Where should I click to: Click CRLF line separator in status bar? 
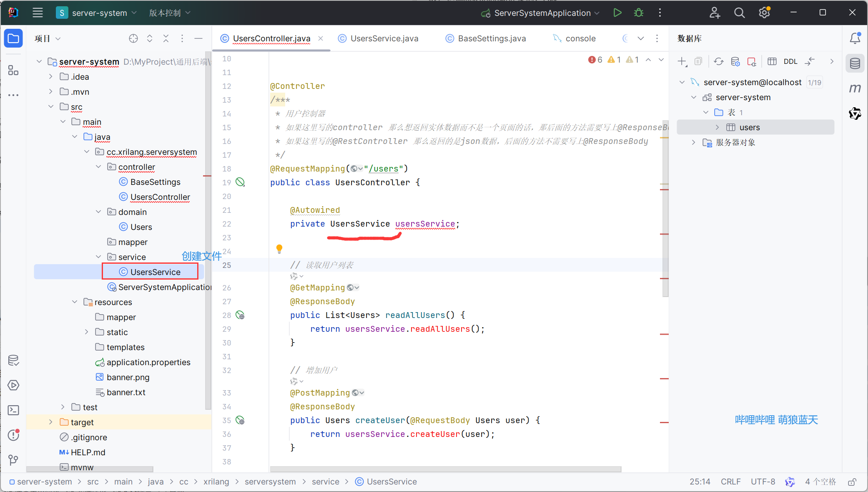(730, 482)
